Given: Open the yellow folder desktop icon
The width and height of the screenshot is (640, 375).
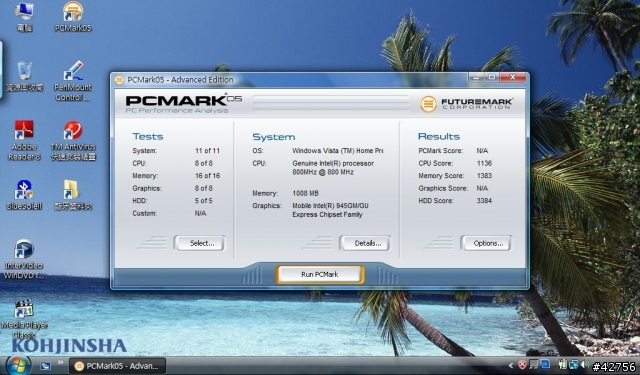Looking at the screenshot, I should click(73, 195).
